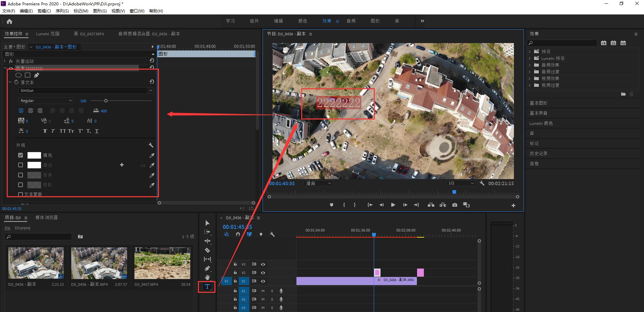Uncheck the fill (填充) checkbox

(21, 155)
